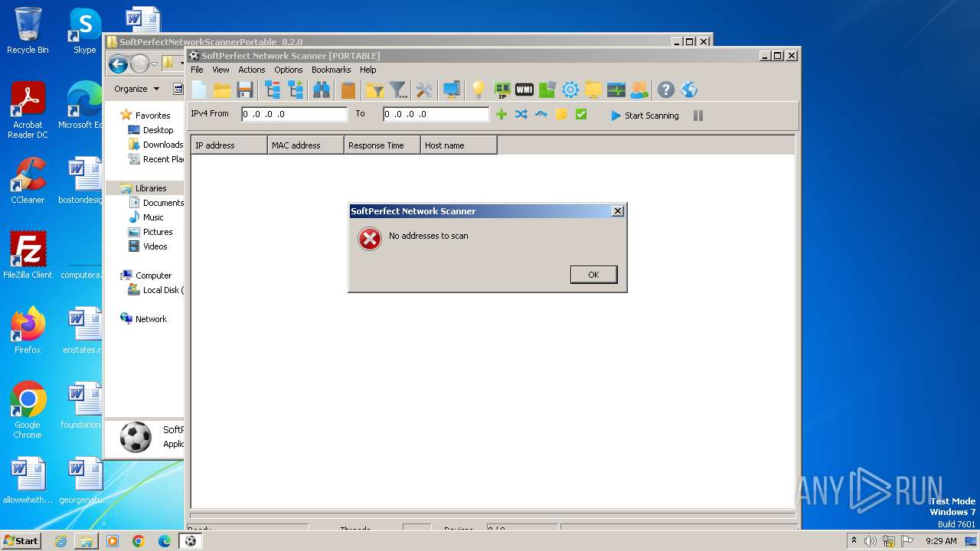
Task: Click the Windows Start button
Action: (x=21, y=540)
